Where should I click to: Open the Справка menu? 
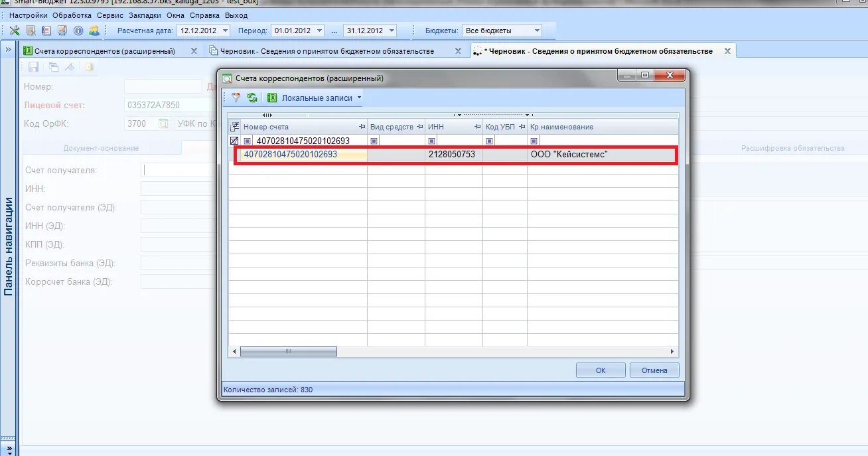(205, 15)
